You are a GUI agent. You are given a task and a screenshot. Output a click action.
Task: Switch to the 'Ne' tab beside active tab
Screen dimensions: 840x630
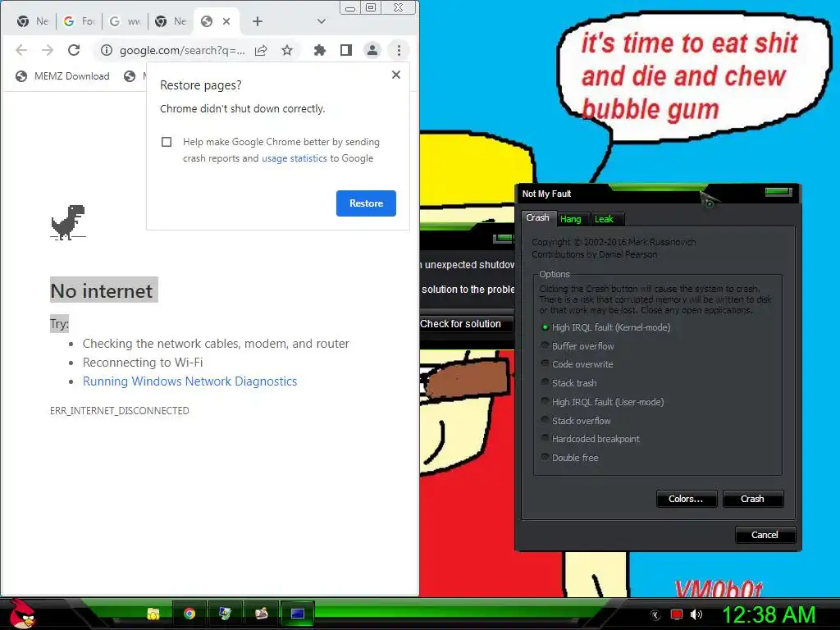pos(171,21)
